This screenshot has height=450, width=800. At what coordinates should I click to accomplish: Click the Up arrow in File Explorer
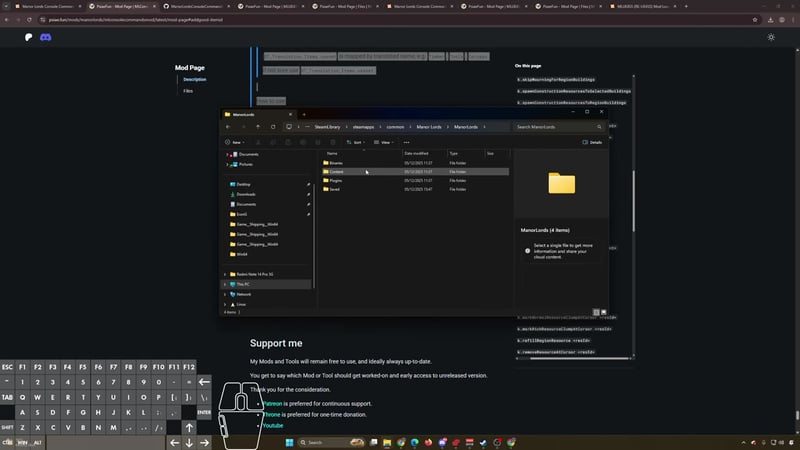click(x=258, y=127)
